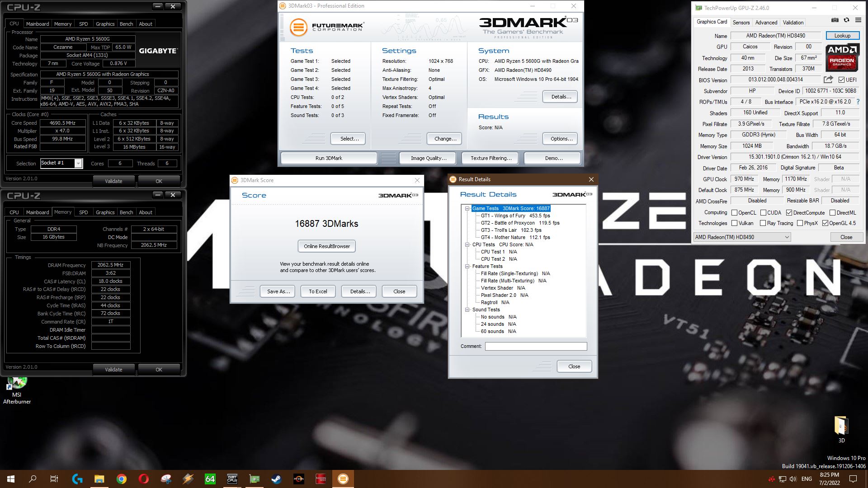Take GPU-Z screenshot with camera icon

[x=835, y=20]
